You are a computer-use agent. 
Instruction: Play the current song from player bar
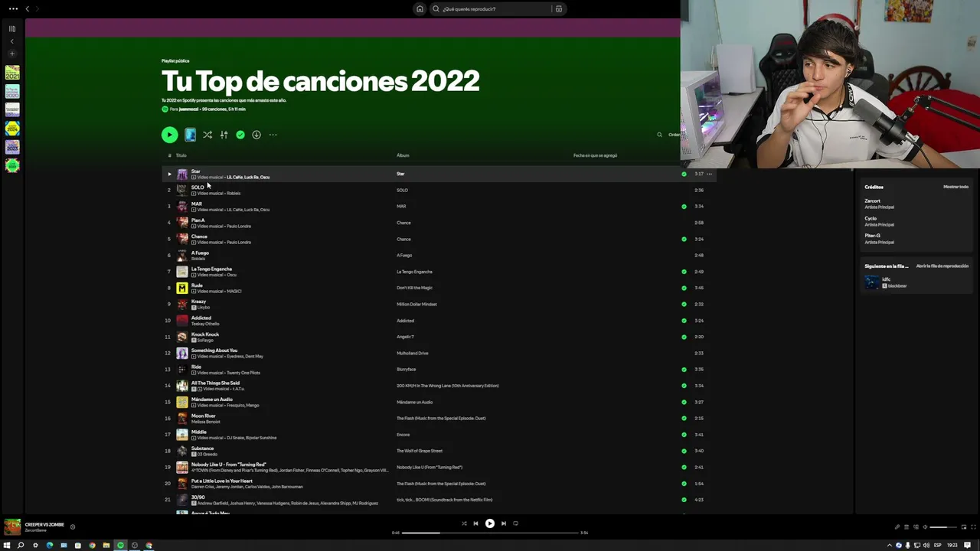point(490,523)
